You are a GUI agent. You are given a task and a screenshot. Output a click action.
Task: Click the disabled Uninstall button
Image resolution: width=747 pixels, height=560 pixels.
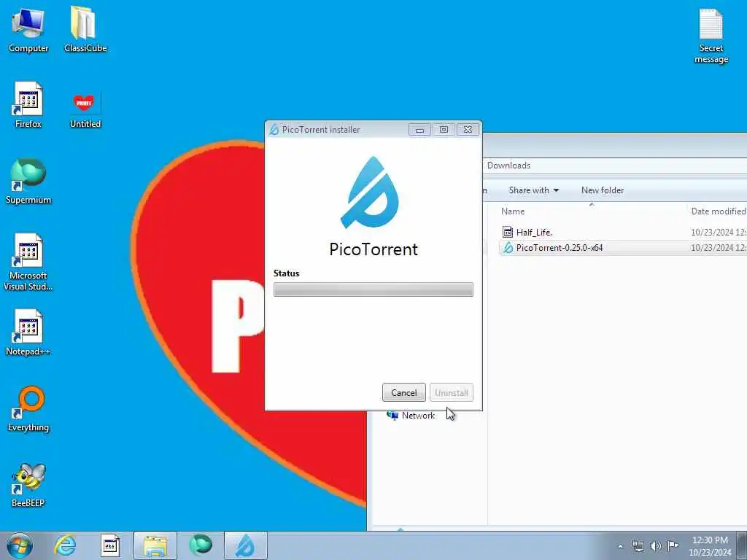point(451,393)
